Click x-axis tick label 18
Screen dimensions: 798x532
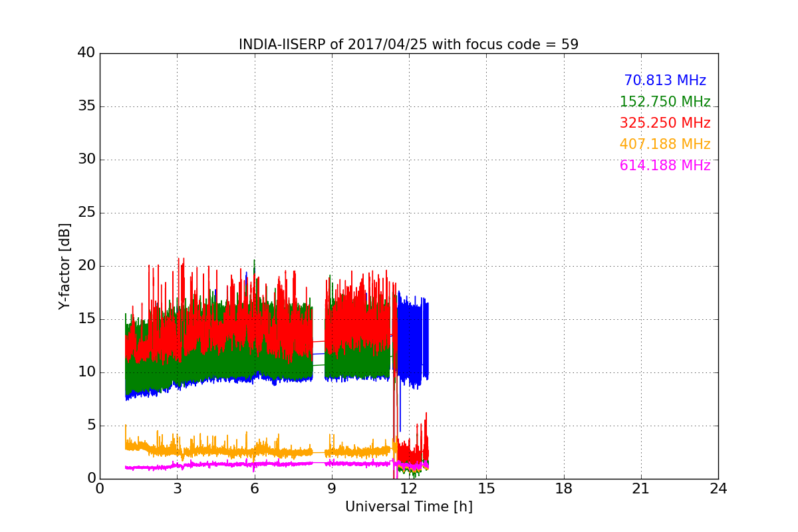point(564,488)
